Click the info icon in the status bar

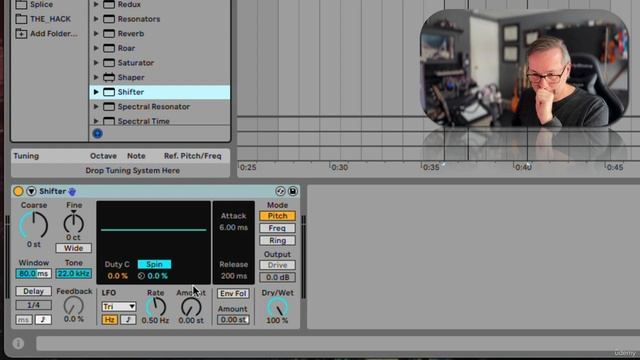[18, 344]
